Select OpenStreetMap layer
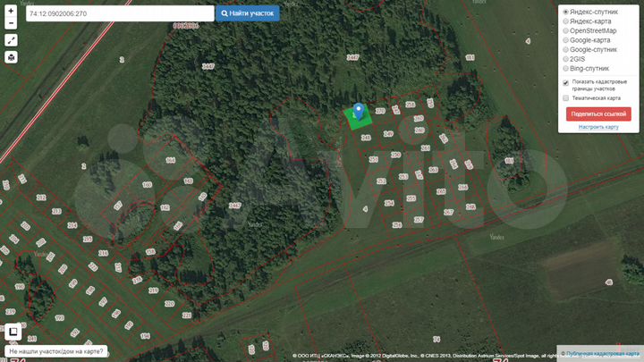The height and width of the screenshot is (362, 644). click(x=565, y=30)
